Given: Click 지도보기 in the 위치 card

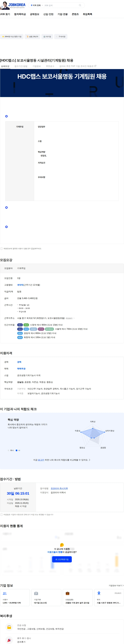Looking at the screenshot, I should pos(118,593).
